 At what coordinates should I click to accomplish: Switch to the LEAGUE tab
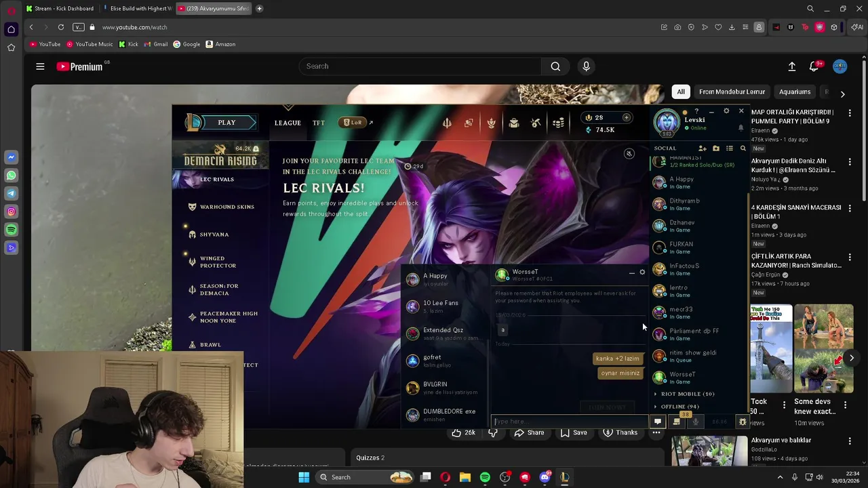pyautogui.click(x=288, y=123)
